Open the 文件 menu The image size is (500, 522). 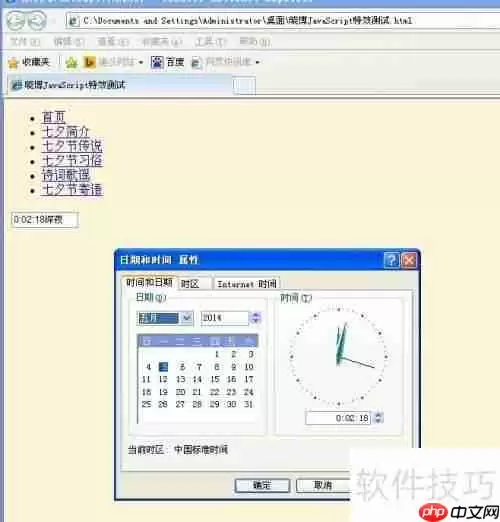(x=25, y=42)
